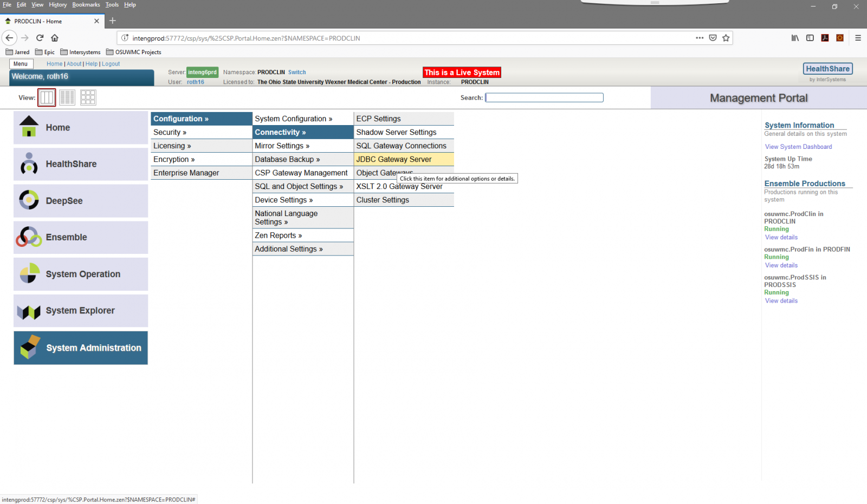The image size is (867, 504).
Task: Expand National Language Settings submenu
Action: coord(303,218)
